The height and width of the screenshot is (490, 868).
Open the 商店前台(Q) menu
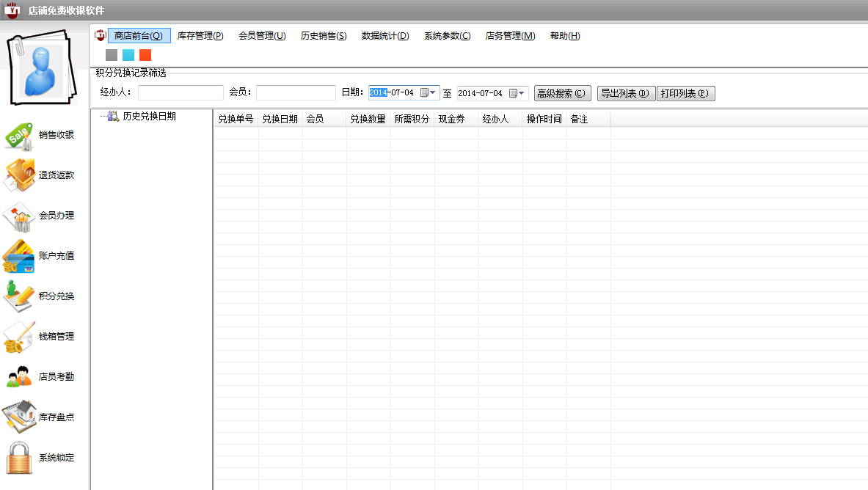[139, 36]
